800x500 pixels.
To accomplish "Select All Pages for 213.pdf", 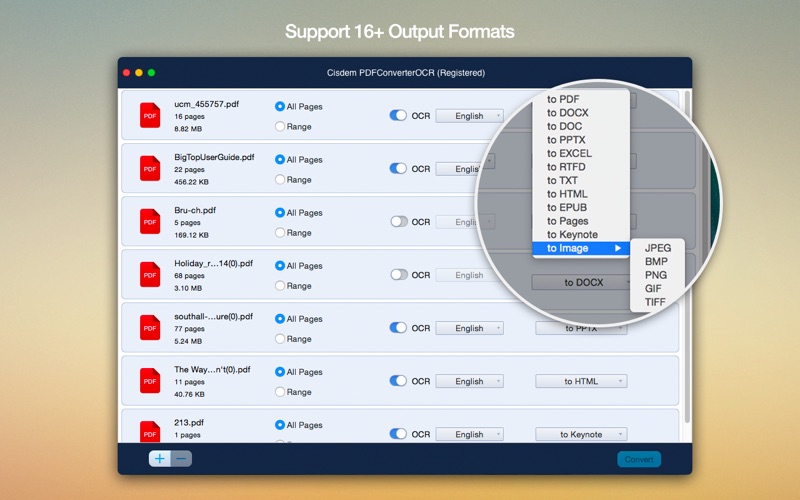I will click(280, 424).
